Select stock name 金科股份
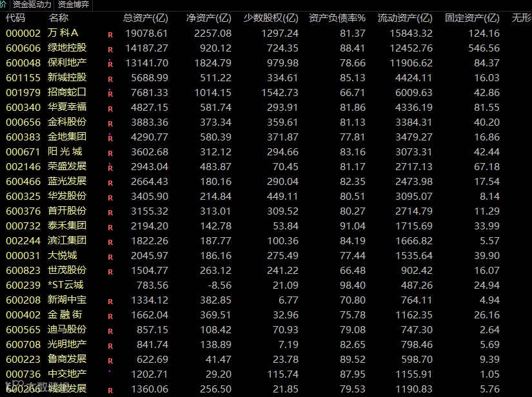The image size is (532, 397). coord(67,122)
